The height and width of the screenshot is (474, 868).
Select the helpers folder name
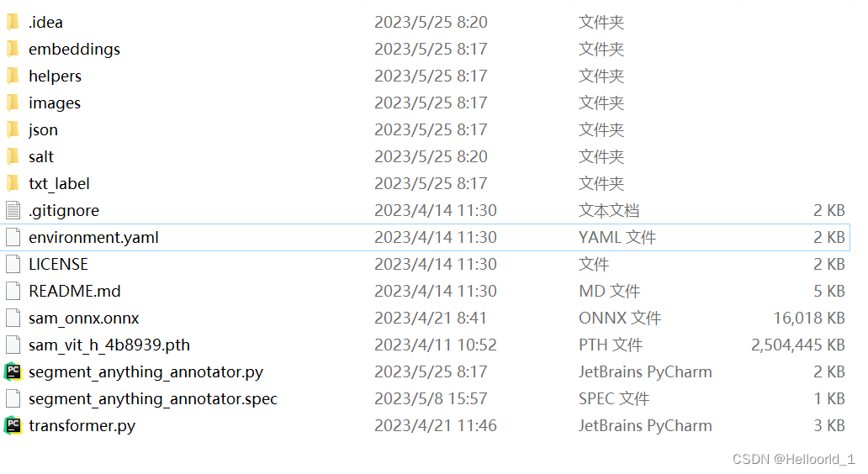coord(55,76)
